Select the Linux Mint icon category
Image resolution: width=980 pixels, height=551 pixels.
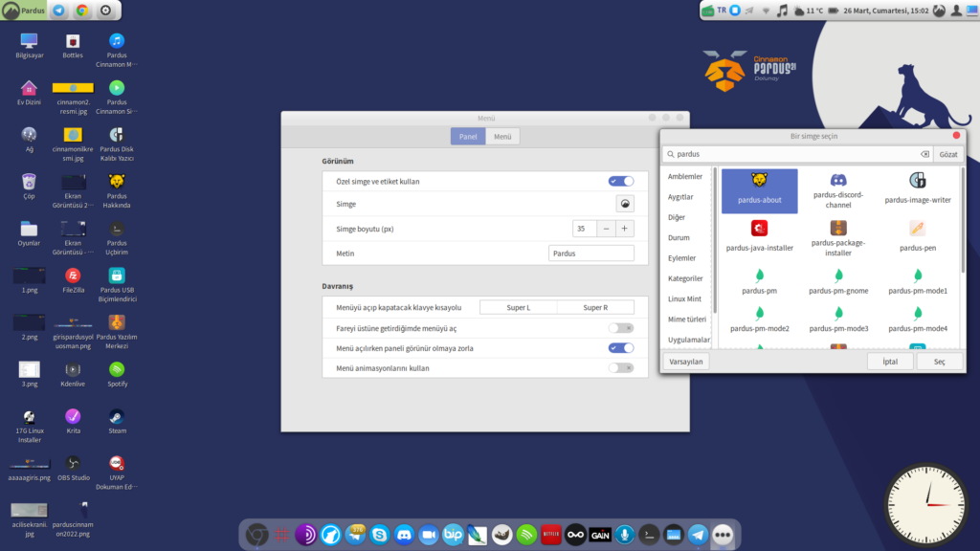[x=684, y=298]
